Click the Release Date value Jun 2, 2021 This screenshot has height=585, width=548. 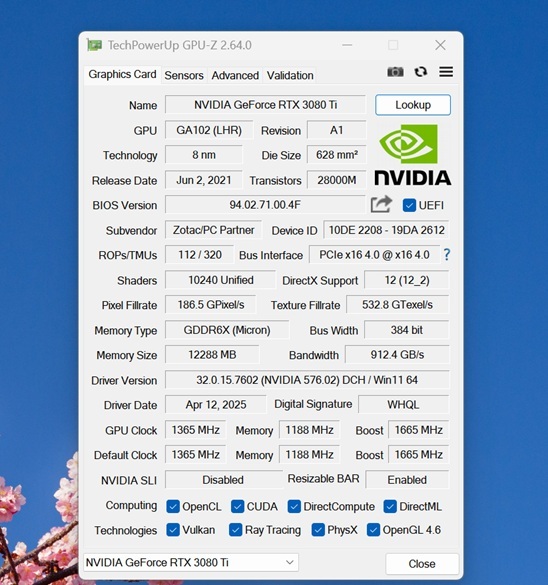click(x=204, y=180)
